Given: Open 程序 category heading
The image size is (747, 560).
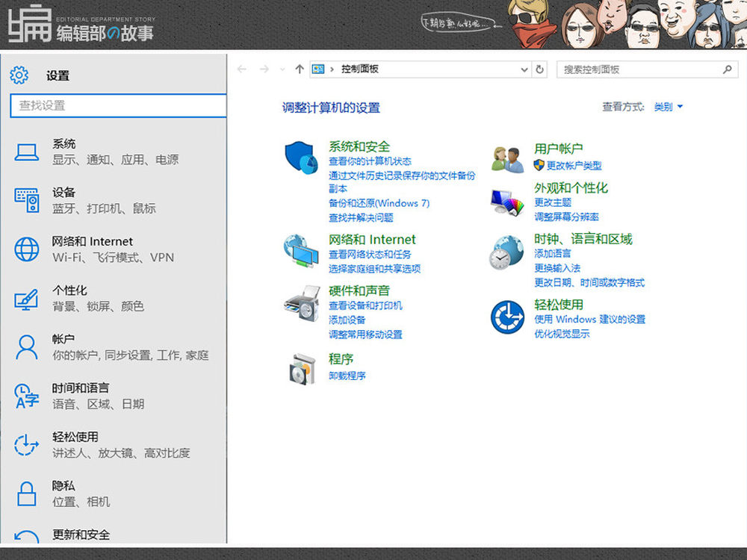Looking at the screenshot, I should point(341,358).
